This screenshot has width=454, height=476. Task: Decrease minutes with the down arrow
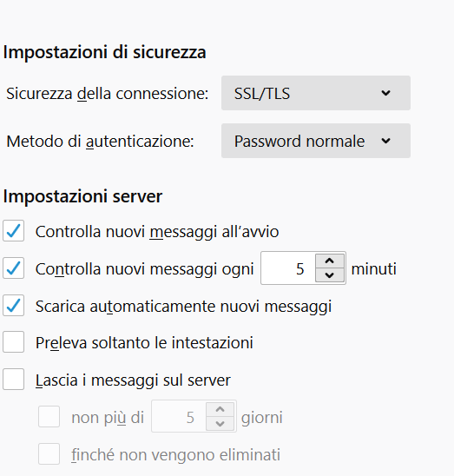click(x=330, y=275)
